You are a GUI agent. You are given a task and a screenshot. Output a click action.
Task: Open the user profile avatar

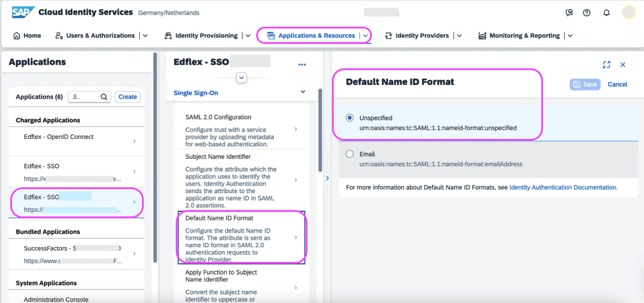(629, 13)
